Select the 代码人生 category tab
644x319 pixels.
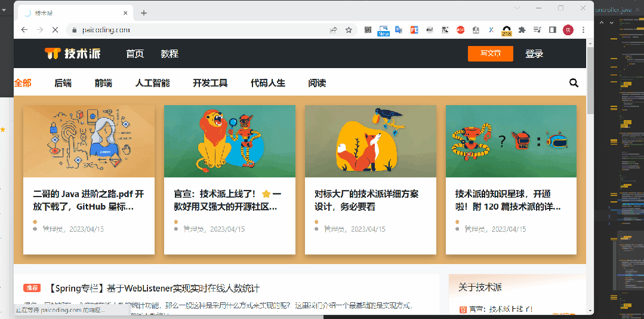point(268,83)
